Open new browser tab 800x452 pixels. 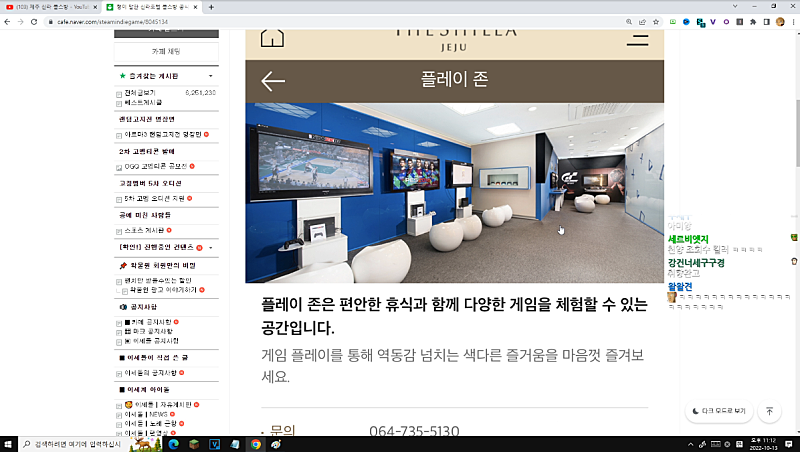coord(211,7)
